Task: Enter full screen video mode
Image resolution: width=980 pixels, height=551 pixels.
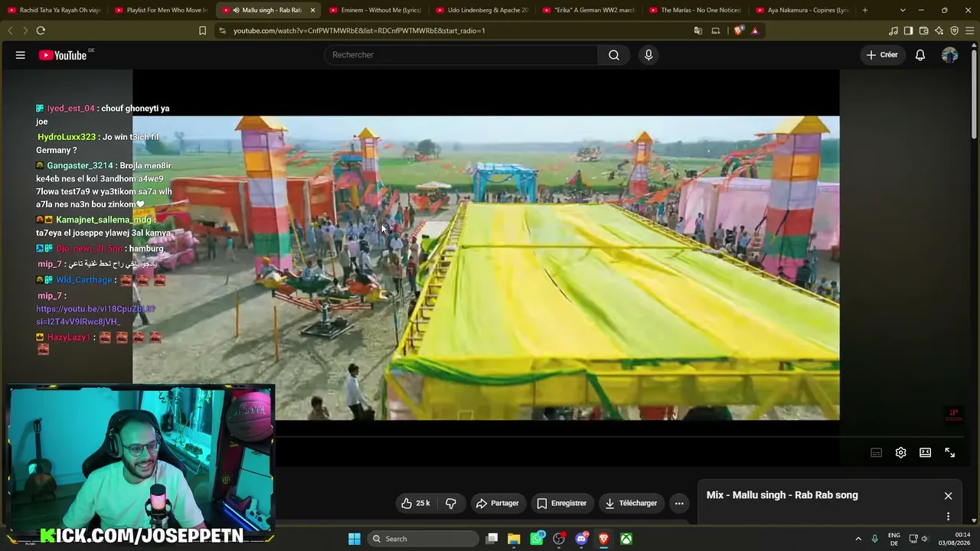Action: click(x=949, y=452)
